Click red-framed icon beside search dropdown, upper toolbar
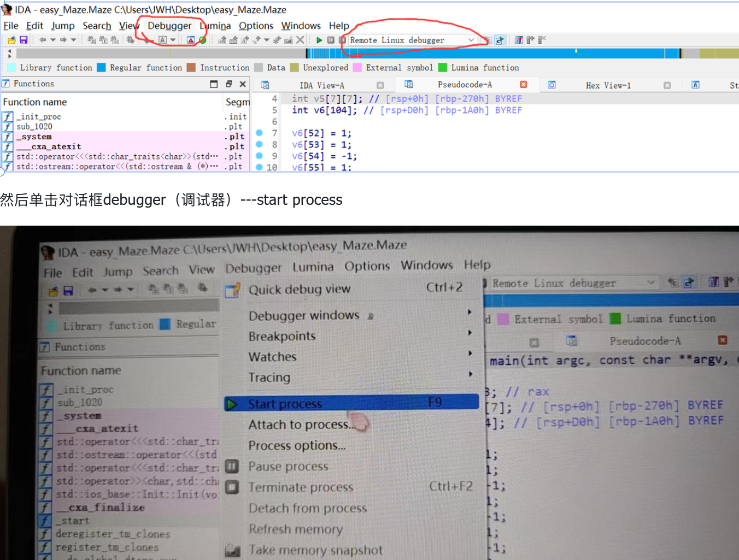 pyautogui.click(x=191, y=40)
